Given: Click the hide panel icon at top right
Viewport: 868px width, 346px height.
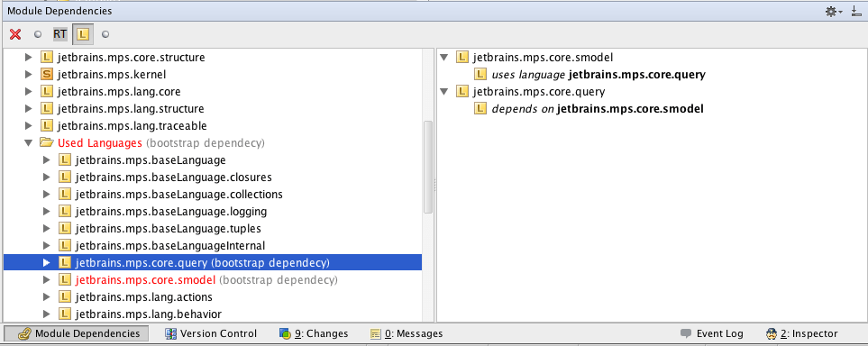Looking at the screenshot, I should tap(855, 11).
